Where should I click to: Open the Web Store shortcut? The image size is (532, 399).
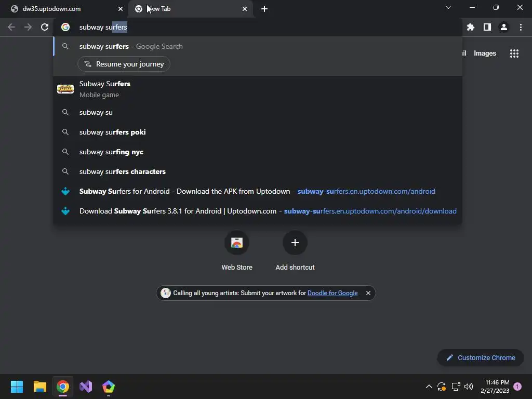(x=237, y=250)
